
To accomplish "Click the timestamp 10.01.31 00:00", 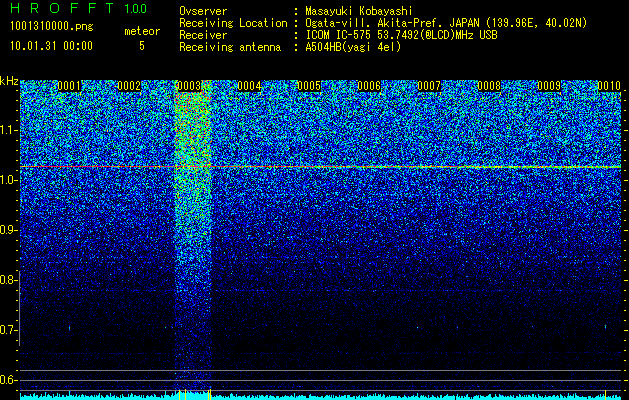I will point(51,46).
